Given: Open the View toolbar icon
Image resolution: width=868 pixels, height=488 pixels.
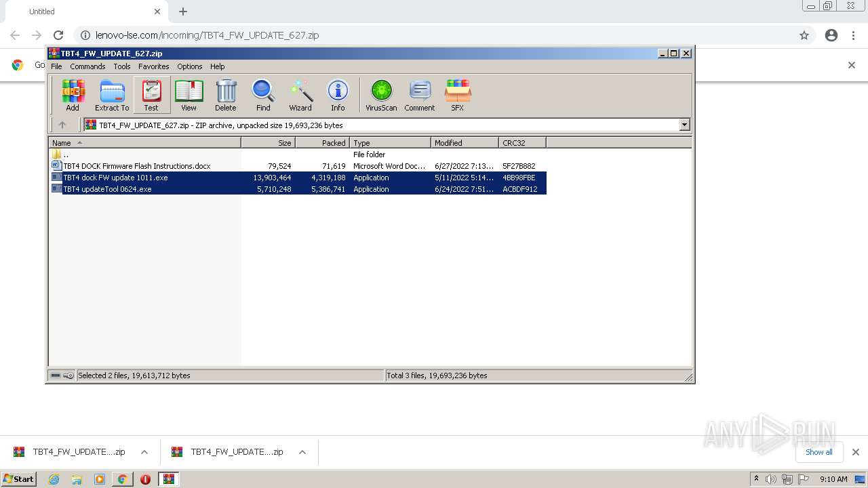Looking at the screenshot, I should pos(189,95).
